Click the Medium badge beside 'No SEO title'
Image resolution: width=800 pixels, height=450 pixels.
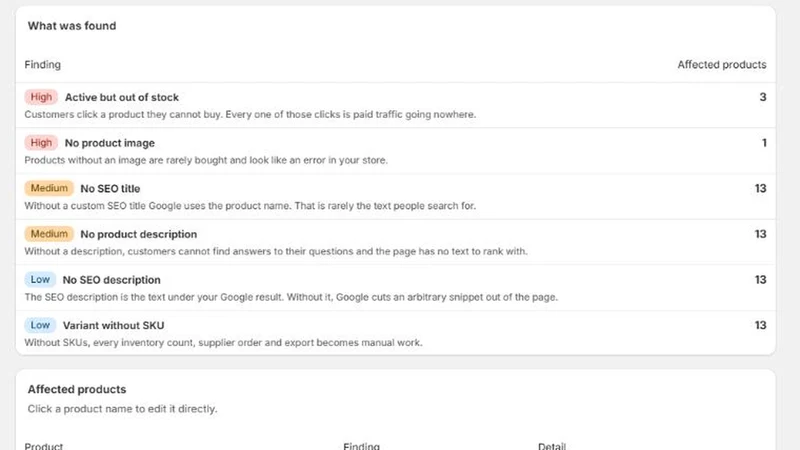(x=49, y=188)
